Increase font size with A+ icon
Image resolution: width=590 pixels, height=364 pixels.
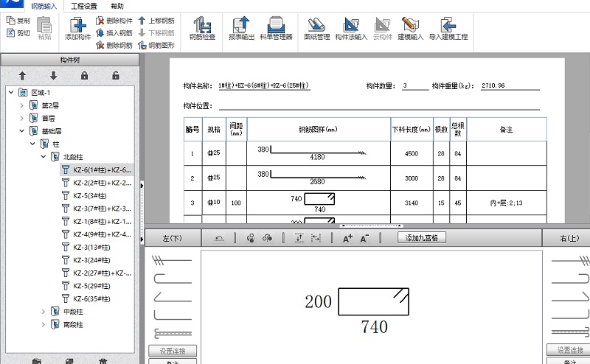tap(347, 238)
